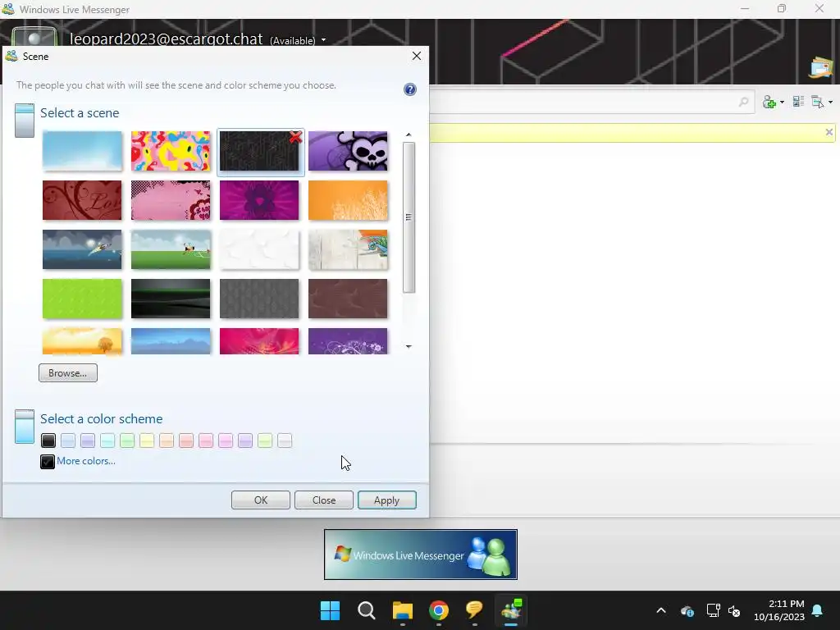Viewport: 840px width, 630px height.
Task: Remove the selected dark scene with red X
Action: (295, 138)
